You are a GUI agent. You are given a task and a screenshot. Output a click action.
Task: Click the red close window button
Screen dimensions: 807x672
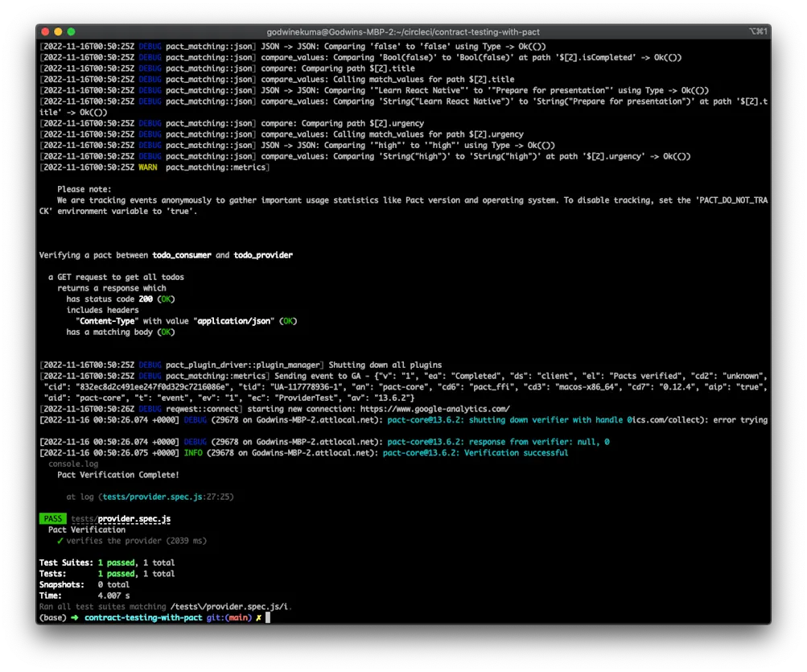point(45,32)
